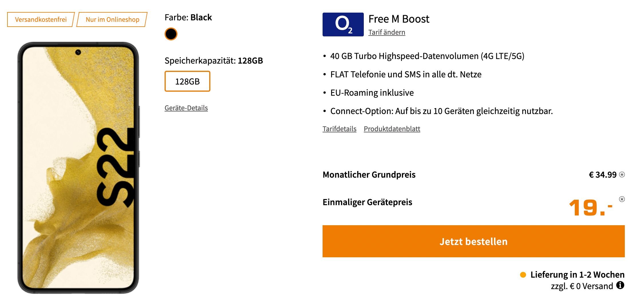Click the info icon next to Versand
This screenshot has height=306, width=644.
pos(620,285)
